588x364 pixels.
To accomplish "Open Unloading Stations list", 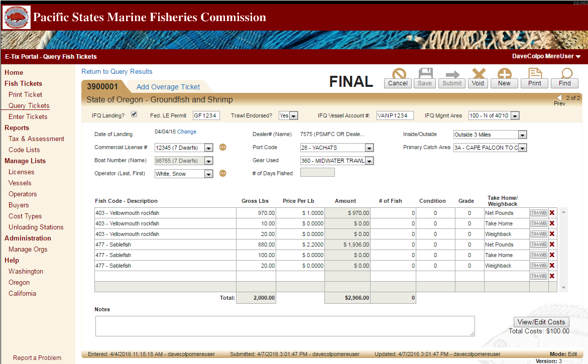I will coord(36,227).
